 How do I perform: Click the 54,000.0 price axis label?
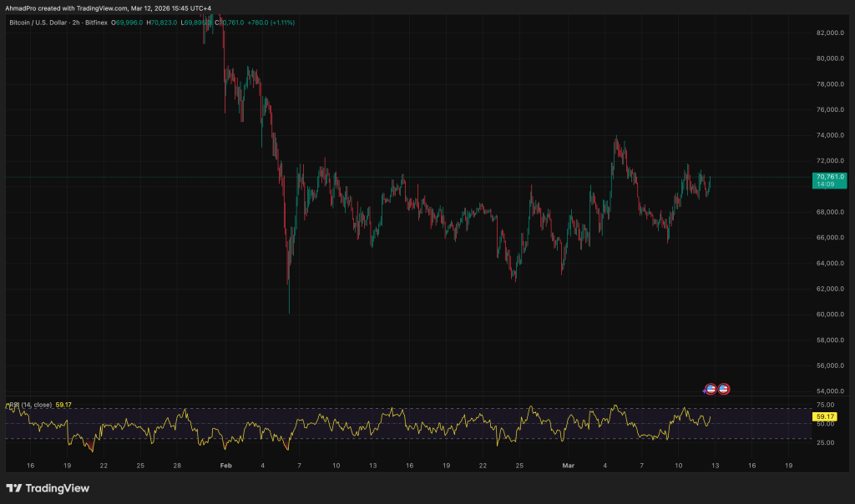point(830,391)
